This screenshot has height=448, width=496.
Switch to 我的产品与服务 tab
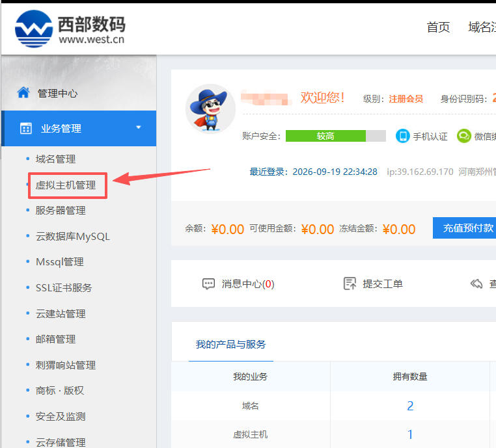click(230, 344)
